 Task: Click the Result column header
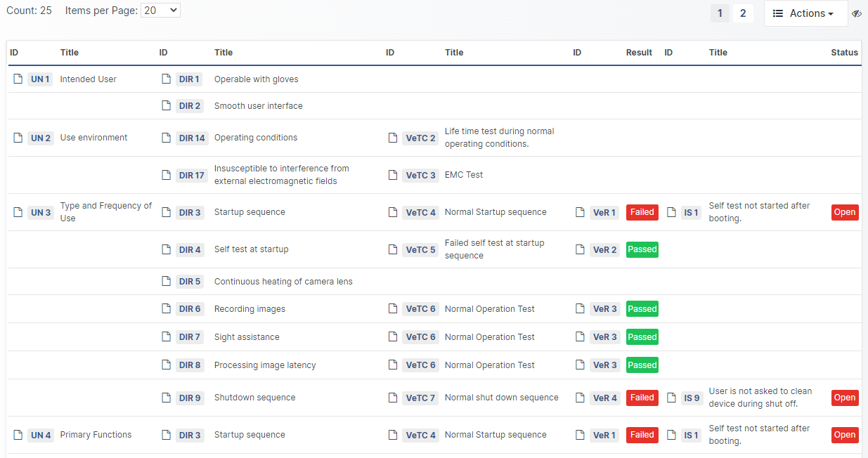(x=639, y=53)
